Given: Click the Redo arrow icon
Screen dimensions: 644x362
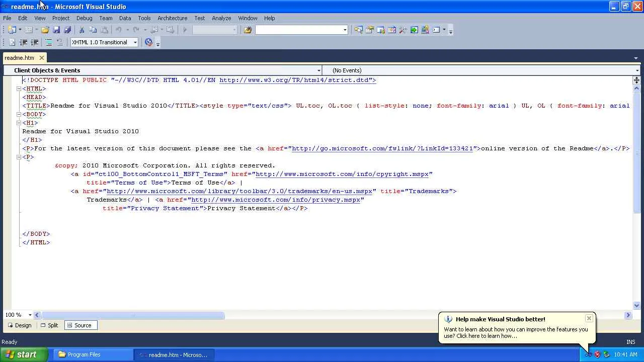Looking at the screenshot, I should [136, 30].
